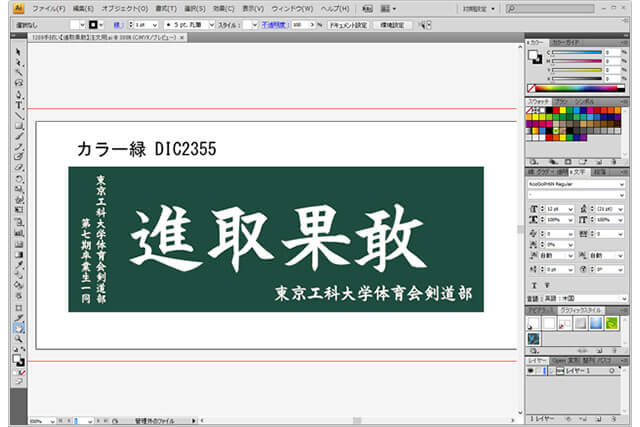Click the canvas vertical scrollbar
The height and width of the screenshot is (427, 640).
[x=520, y=229]
